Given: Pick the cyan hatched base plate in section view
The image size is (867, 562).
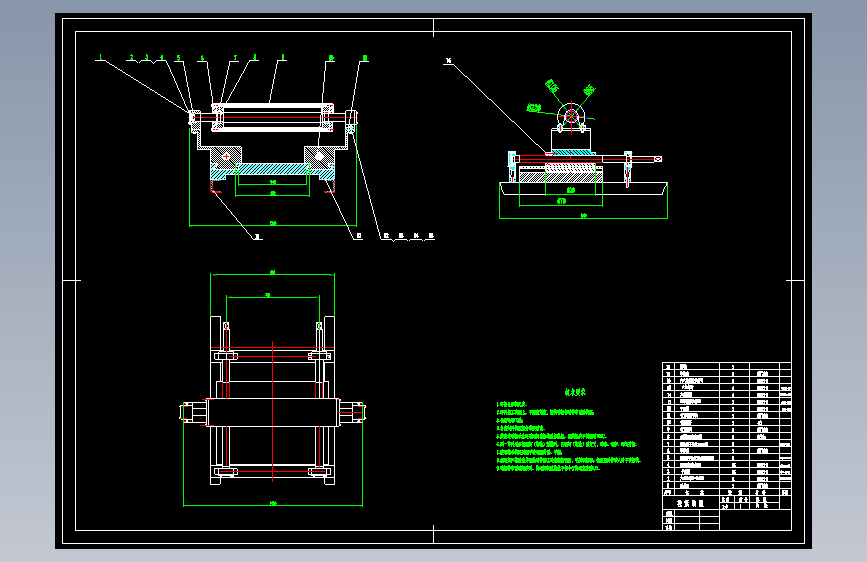Looking at the screenshot, I should (273, 170).
